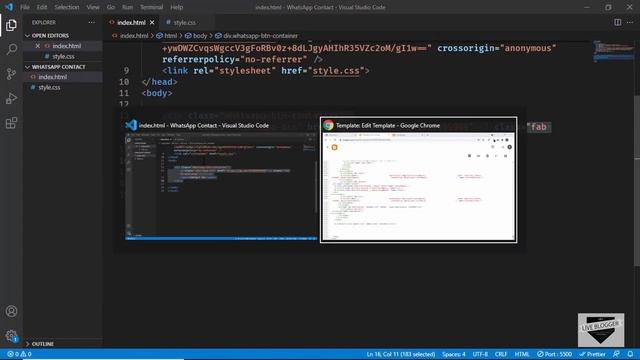Screen dimensions: 640x360
Task: Open the Help menu
Action: click(176, 7)
